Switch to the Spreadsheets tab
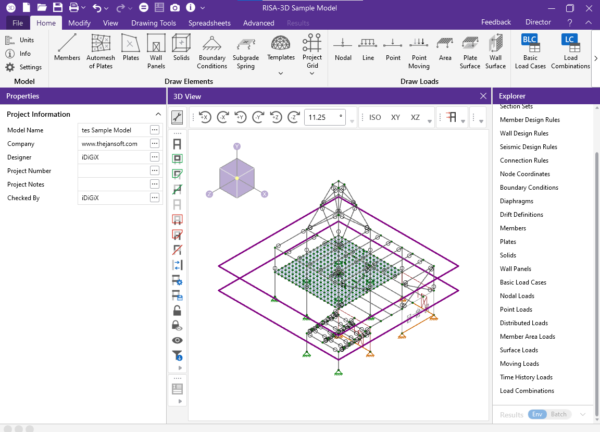The width and height of the screenshot is (600, 432). [209, 23]
